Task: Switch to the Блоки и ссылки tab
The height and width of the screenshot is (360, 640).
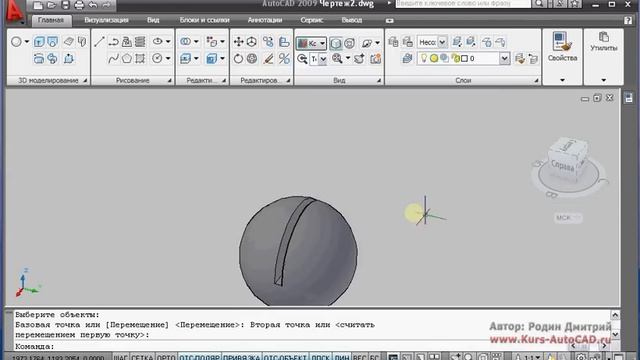Action: click(204, 20)
